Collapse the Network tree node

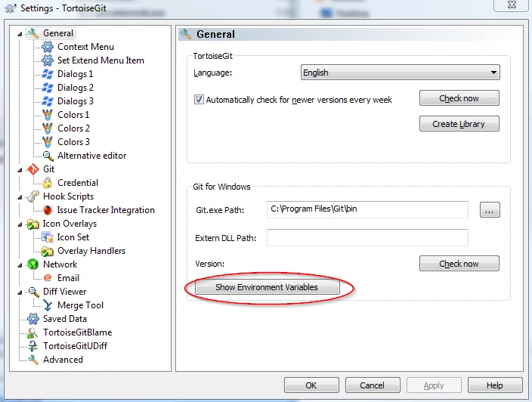coord(20,265)
